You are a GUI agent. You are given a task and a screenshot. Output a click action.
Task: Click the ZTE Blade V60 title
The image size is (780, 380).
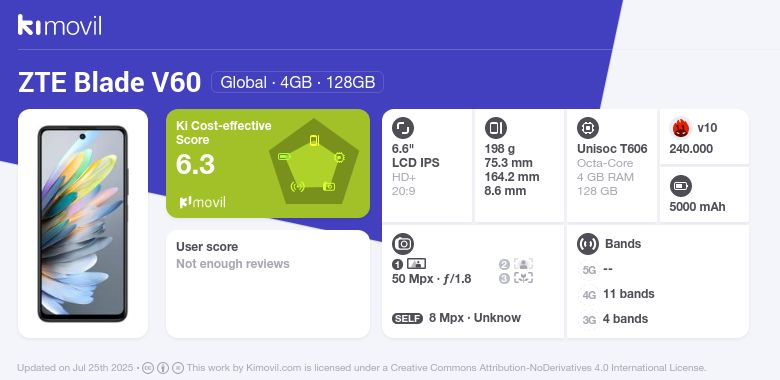[x=109, y=82]
